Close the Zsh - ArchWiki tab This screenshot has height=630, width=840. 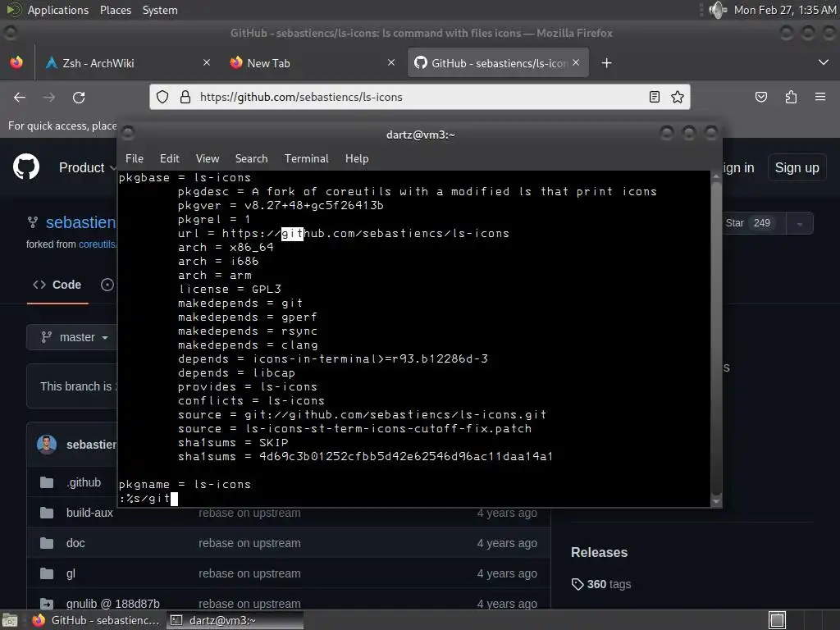(x=206, y=62)
